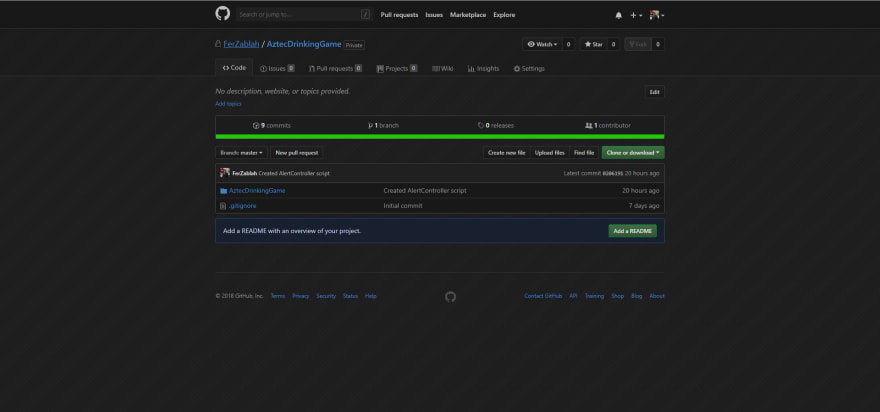The width and height of the screenshot is (880, 412).
Task: Open Blog footer link
Action: coord(636,296)
